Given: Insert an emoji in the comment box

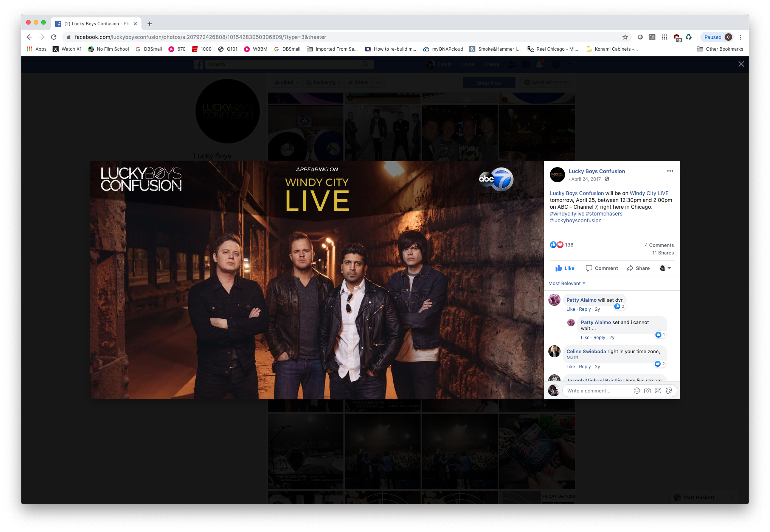Looking at the screenshot, I should 637,391.
